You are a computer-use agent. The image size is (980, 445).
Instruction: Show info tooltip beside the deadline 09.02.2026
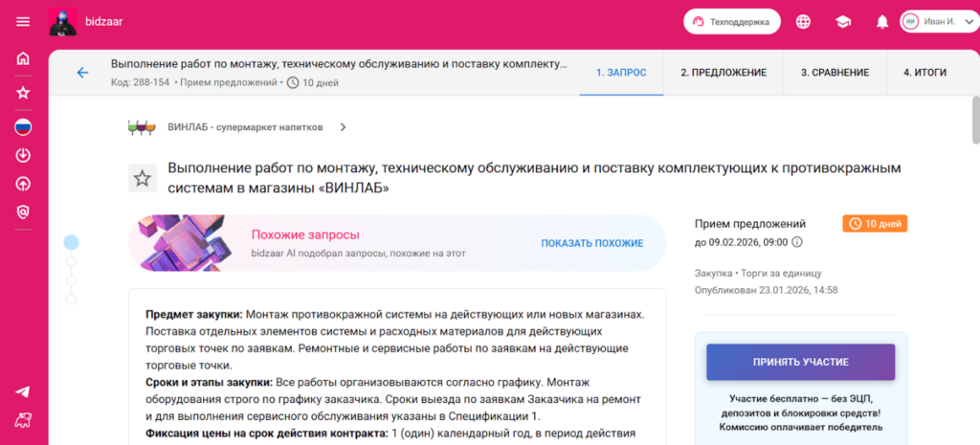pyautogui.click(x=798, y=242)
